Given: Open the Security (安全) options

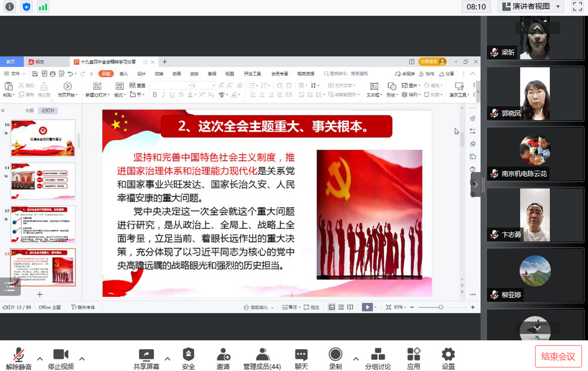Looking at the screenshot, I should coord(188,357).
